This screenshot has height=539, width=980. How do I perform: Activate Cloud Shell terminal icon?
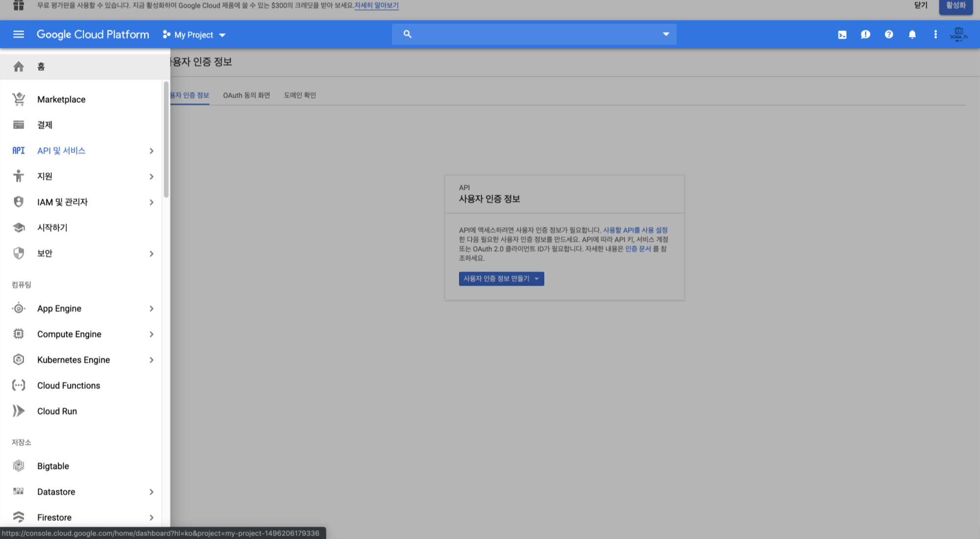coord(842,35)
